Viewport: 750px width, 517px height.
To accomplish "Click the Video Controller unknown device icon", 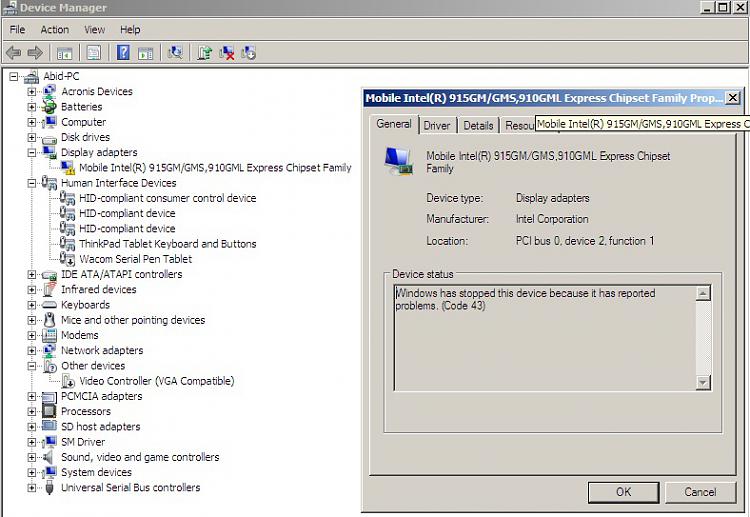I will [x=68, y=381].
